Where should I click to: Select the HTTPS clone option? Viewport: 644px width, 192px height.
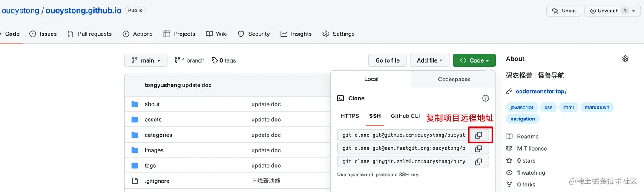pyautogui.click(x=350, y=116)
